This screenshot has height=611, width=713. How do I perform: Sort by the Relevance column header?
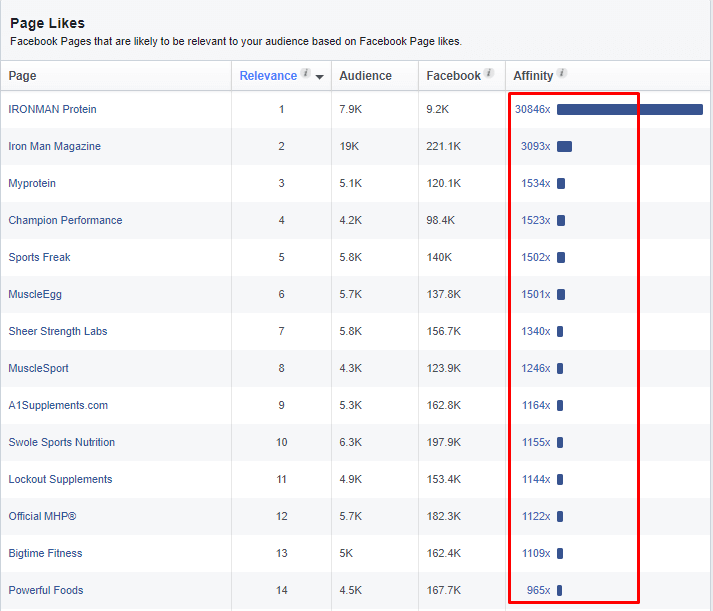click(268, 75)
